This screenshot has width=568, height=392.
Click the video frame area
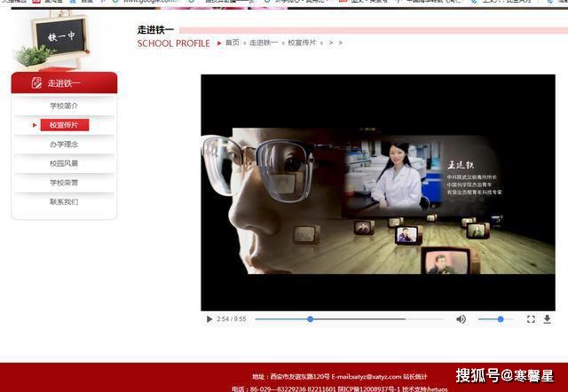[x=378, y=192]
